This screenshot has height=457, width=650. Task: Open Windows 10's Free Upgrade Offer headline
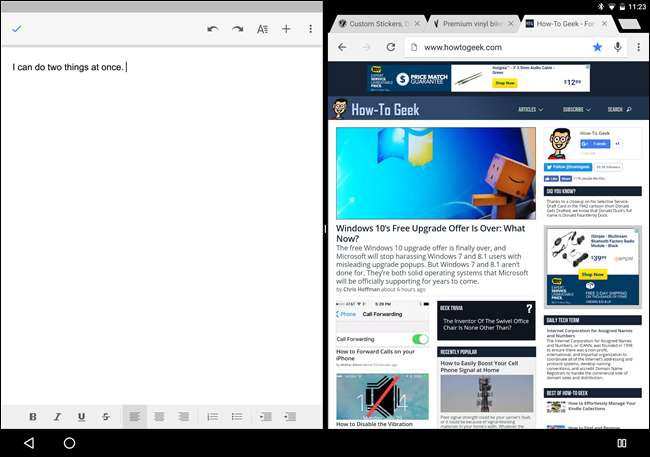pos(430,233)
